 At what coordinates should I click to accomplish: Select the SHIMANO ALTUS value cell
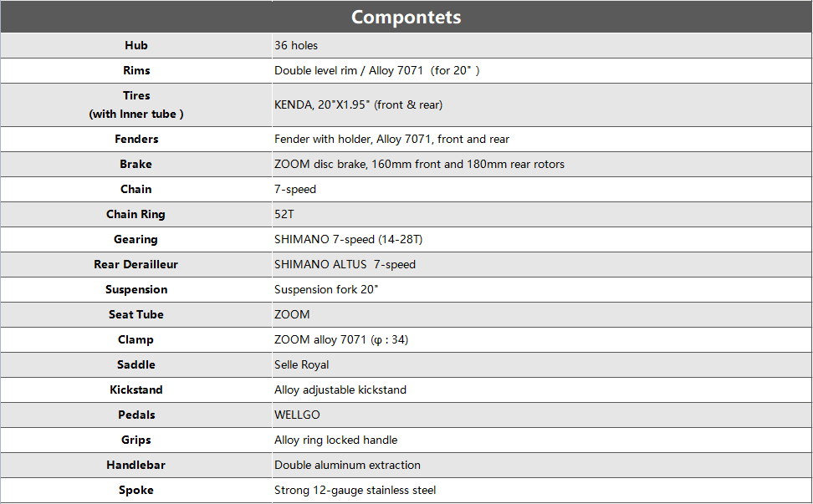345,264
